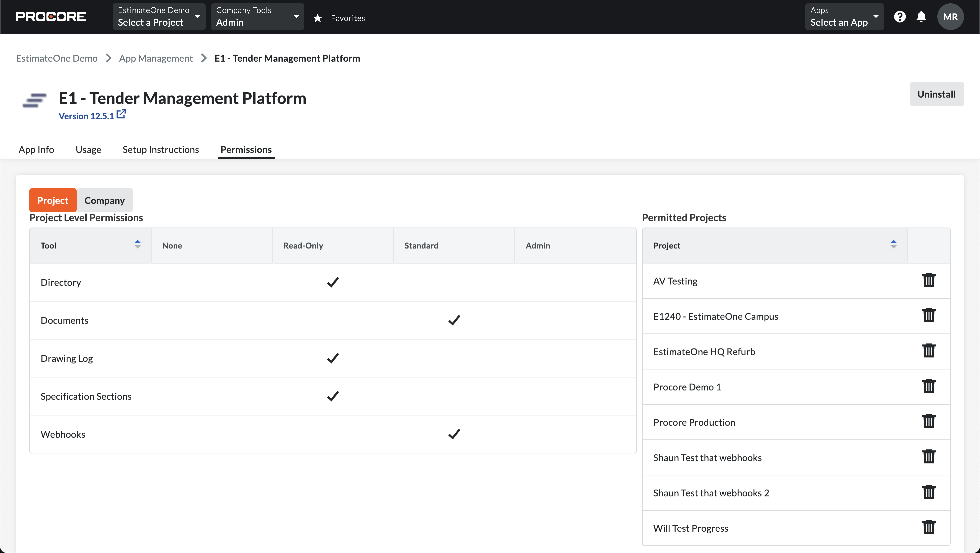
Task: Open the Setup Instructions tab
Action: 161,150
